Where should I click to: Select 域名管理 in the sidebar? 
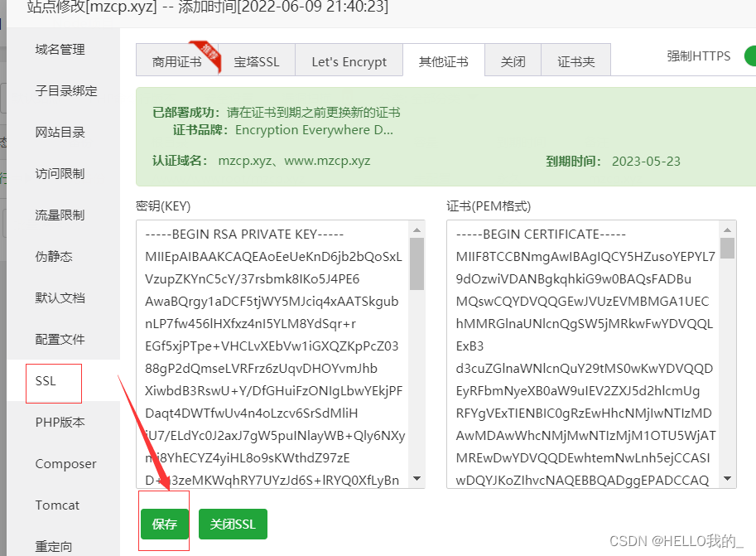(x=58, y=49)
